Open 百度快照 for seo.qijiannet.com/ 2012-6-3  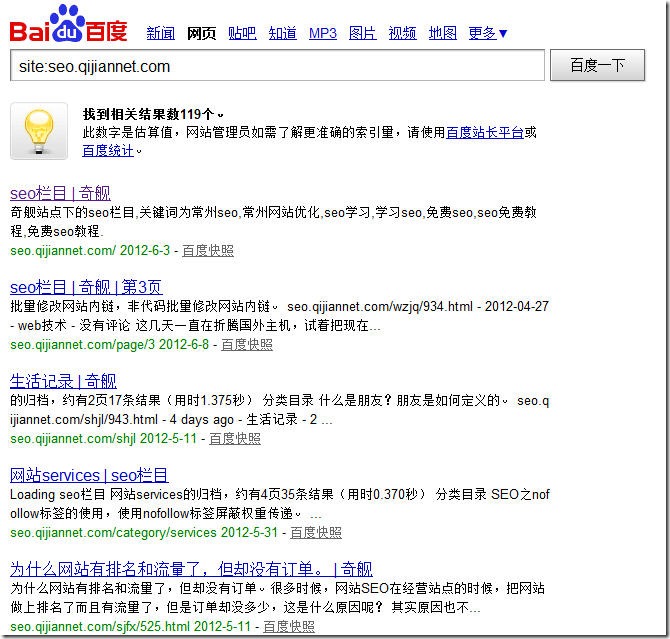(208, 250)
